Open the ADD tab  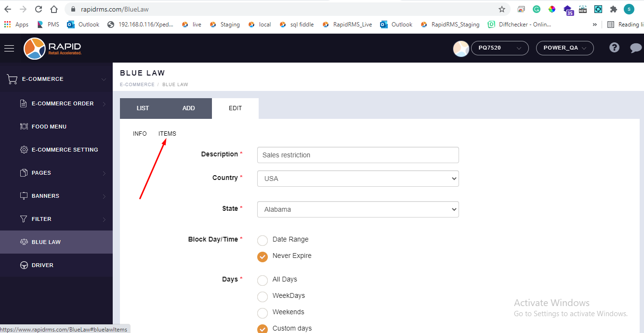tap(188, 108)
